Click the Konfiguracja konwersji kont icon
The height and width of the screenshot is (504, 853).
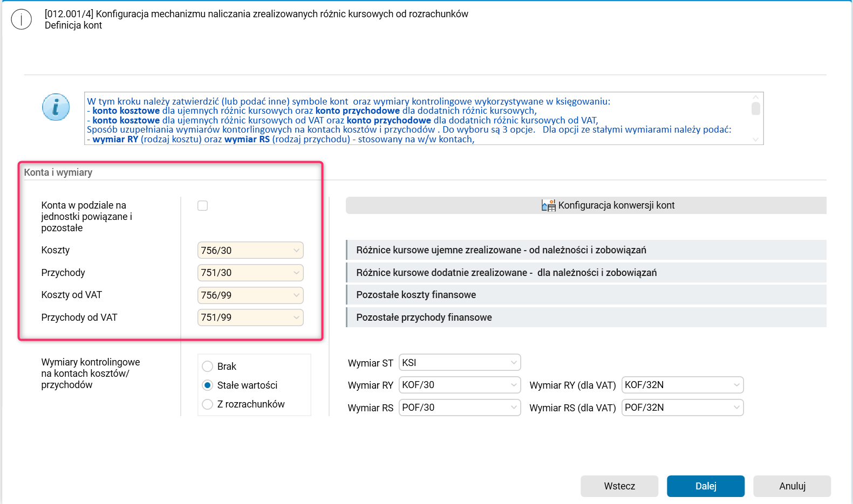tap(548, 205)
